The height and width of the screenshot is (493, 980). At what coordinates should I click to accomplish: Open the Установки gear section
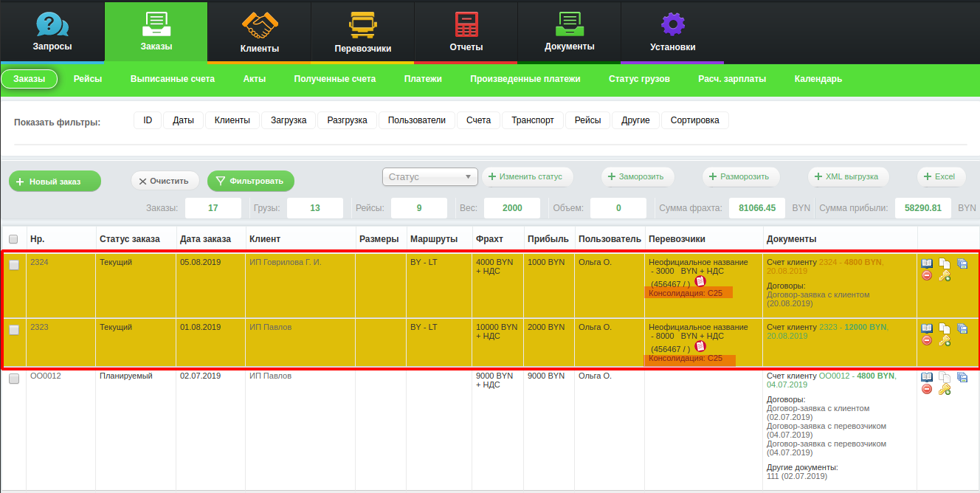coord(672,25)
